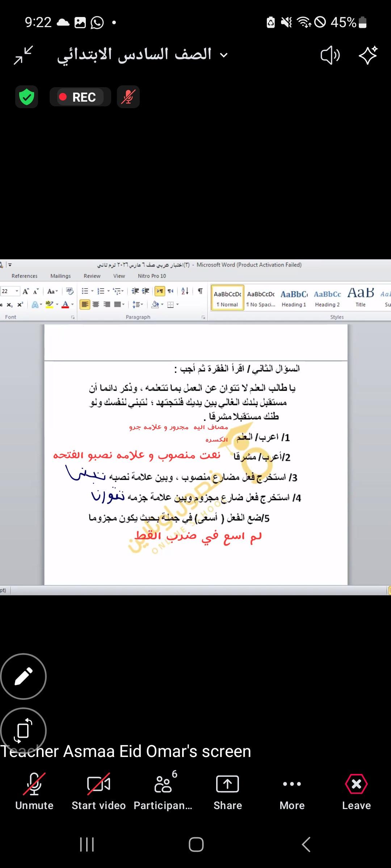Tap the Android recent apps button

tap(87, 844)
